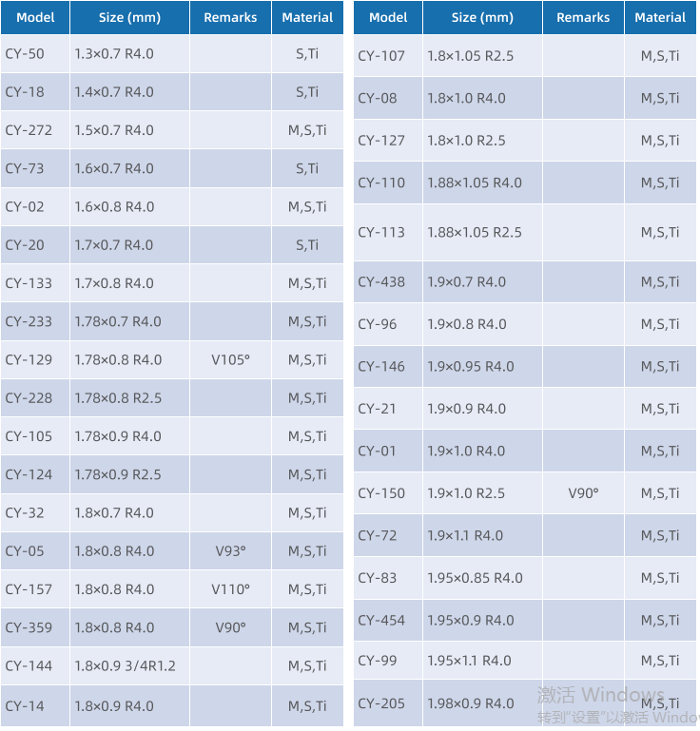Click the CY-99 model cell
700x731 pixels.
[x=378, y=661]
